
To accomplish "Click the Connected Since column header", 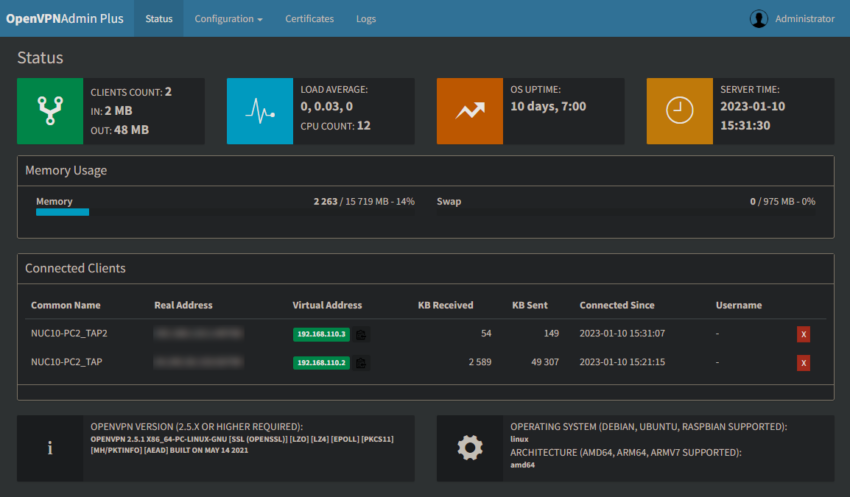I will [x=617, y=305].
